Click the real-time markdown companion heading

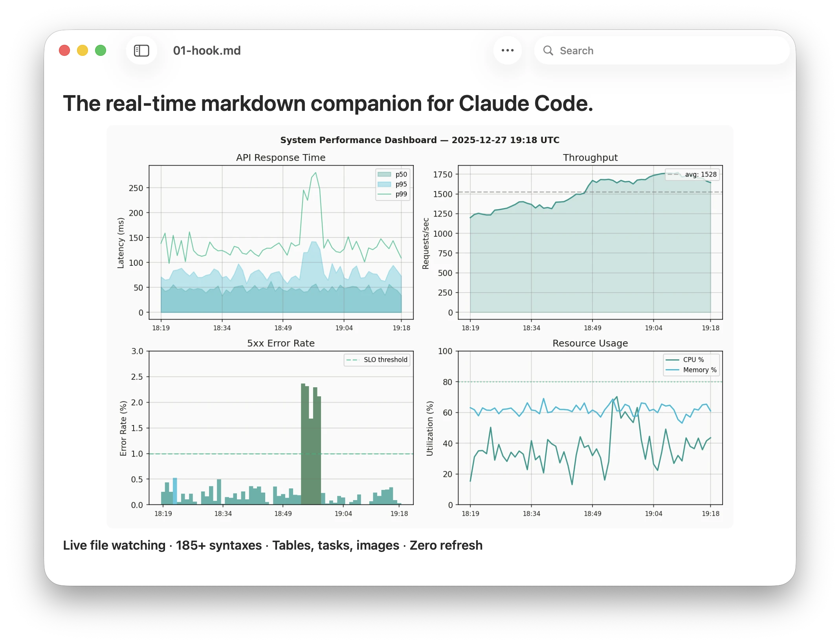[x=328, y=104]
